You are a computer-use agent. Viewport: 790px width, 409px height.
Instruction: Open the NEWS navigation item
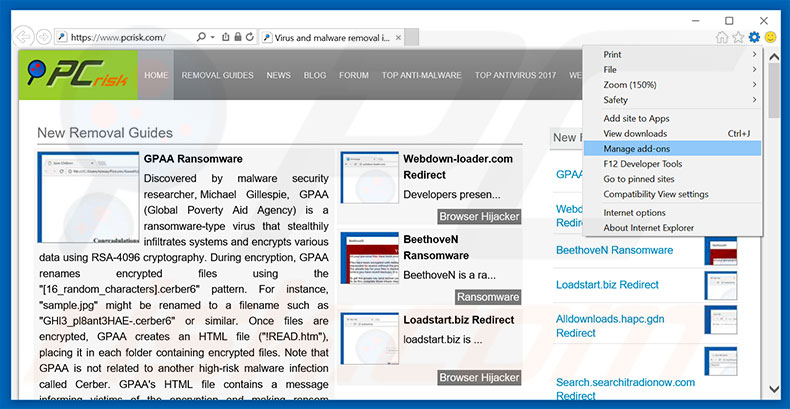click(279, 75)
